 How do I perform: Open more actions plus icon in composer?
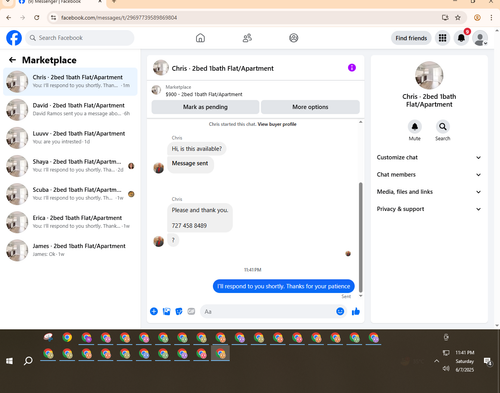tap(154, 311)
